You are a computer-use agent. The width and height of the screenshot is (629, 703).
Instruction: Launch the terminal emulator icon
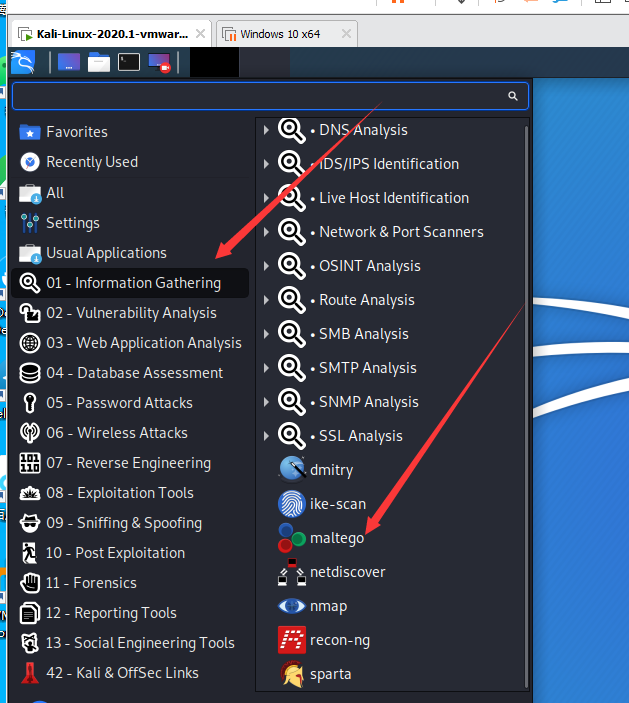(x=129, y=62)
